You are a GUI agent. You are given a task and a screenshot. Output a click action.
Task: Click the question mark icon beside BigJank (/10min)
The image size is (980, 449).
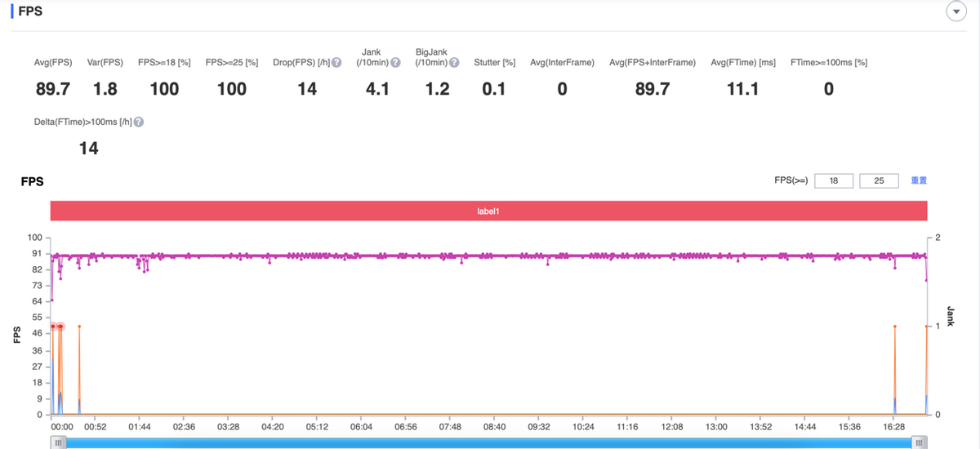(454, 63)
